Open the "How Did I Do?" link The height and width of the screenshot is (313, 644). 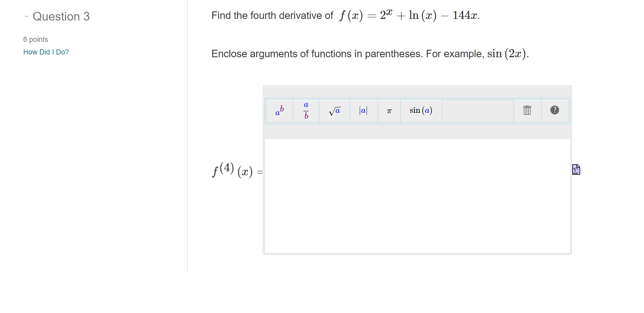tap(46, 52)
